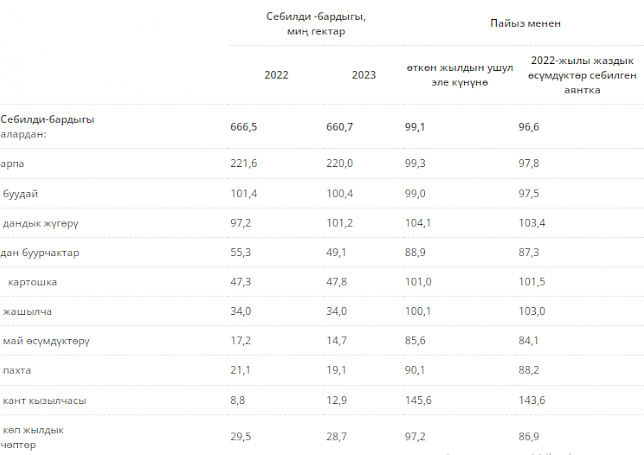This screenshot has height=455, width=644.
Task: Select the "Пайыз менен" header
Action: [525, 22]
